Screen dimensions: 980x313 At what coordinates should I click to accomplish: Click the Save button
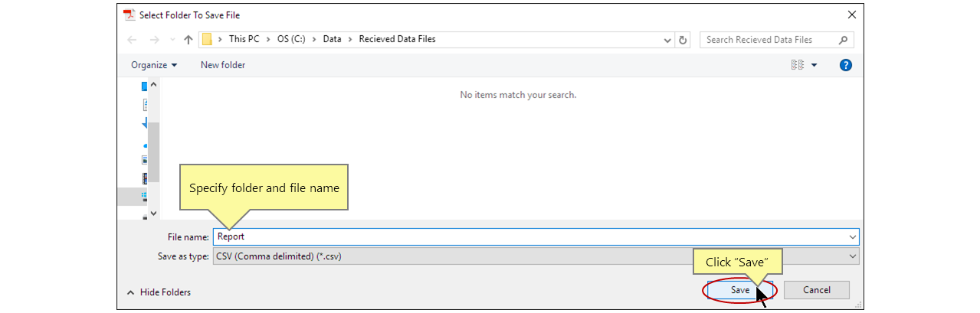[x=739, y=290]
